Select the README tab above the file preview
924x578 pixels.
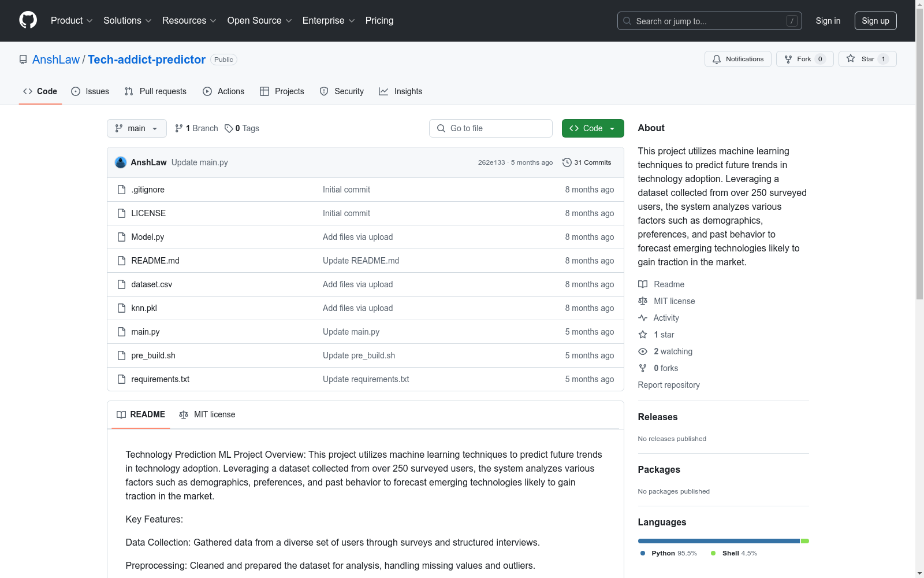[x=141, y=414]
